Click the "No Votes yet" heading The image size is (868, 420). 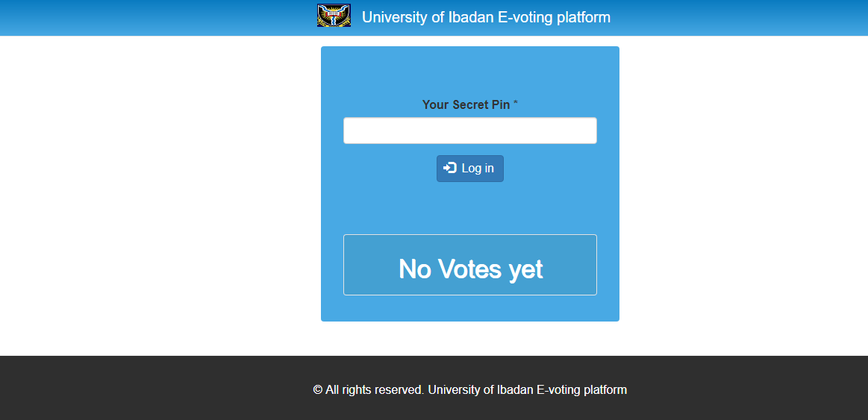pos(470,269)
